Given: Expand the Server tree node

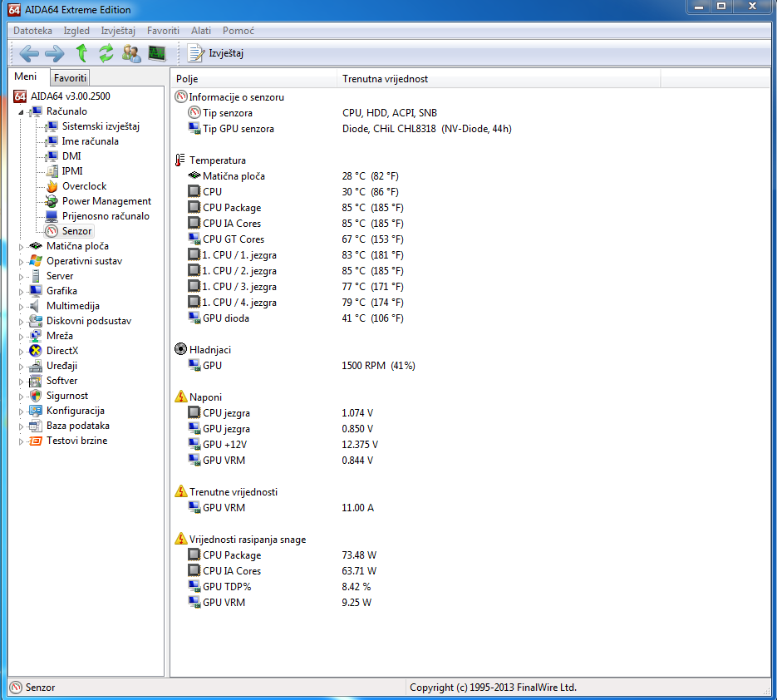Looking at the screenshot, I should 21,277.
